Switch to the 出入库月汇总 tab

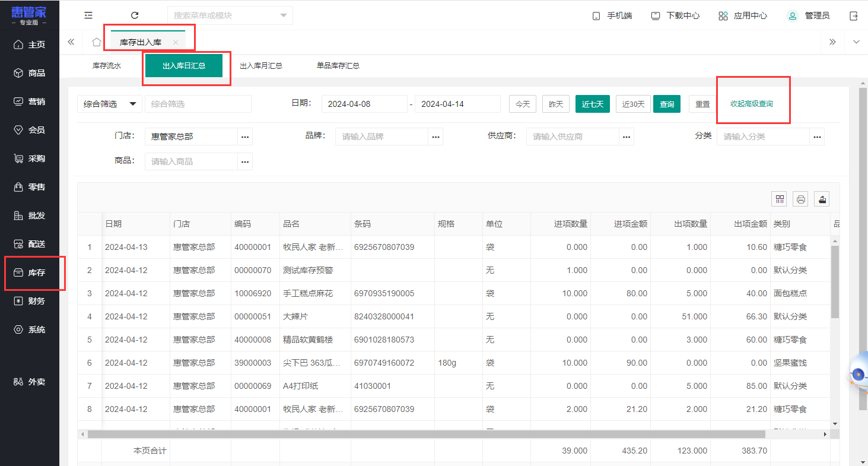pyautogui.click(x=261, y=66)
